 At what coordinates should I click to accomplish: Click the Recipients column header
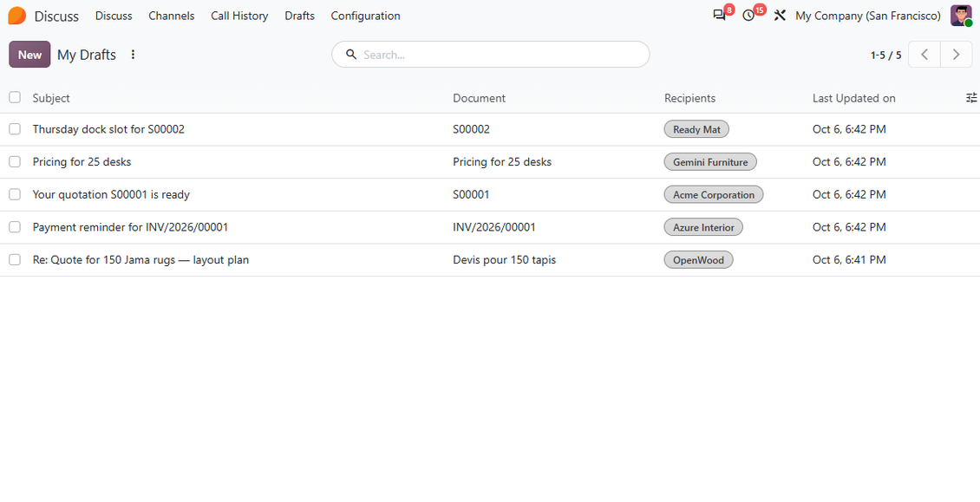pos(690,98)
